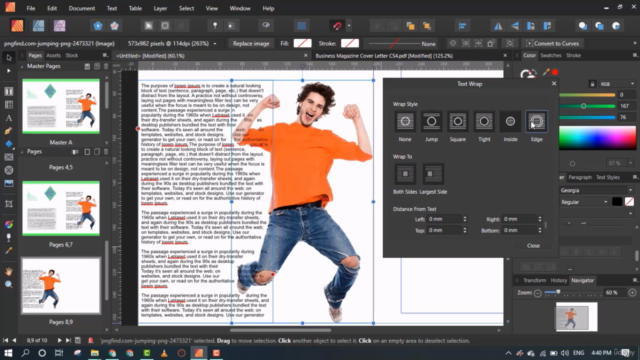Select Tight wrap style
Screen dimensions: 640x360
484,121
